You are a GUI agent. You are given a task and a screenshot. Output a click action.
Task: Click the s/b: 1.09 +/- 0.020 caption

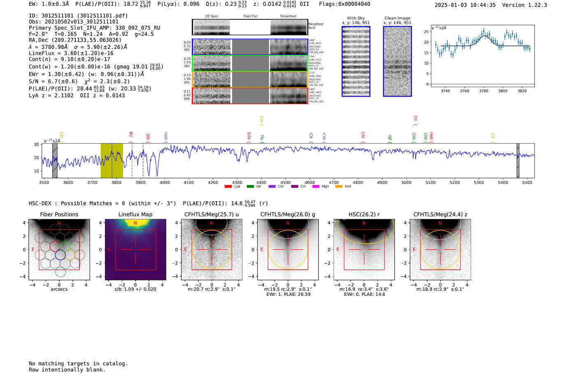pyautogui.click(x=135, y=289)
